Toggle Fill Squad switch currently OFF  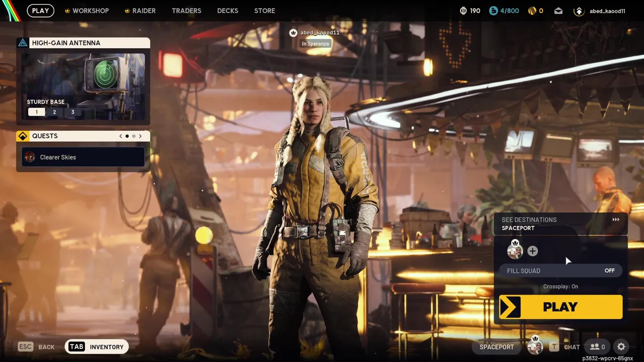609,270
